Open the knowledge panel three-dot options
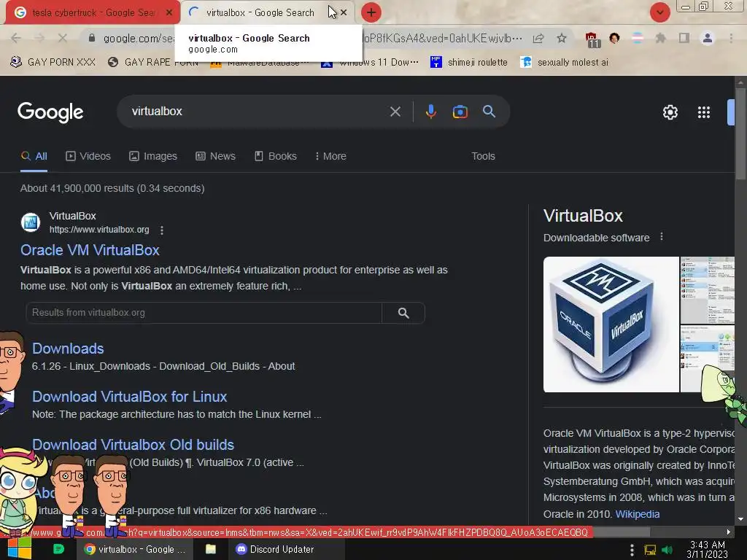Image resolution: width=747 pixels, height=560 pixels. pos(661,237)
